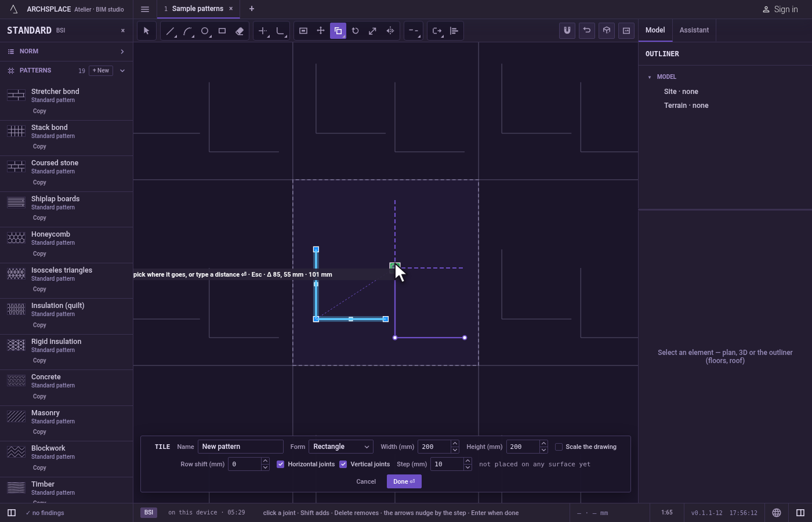Screen dimensions: 812x522
Task: Activate the Circle tool
Action: pos(205,31)
